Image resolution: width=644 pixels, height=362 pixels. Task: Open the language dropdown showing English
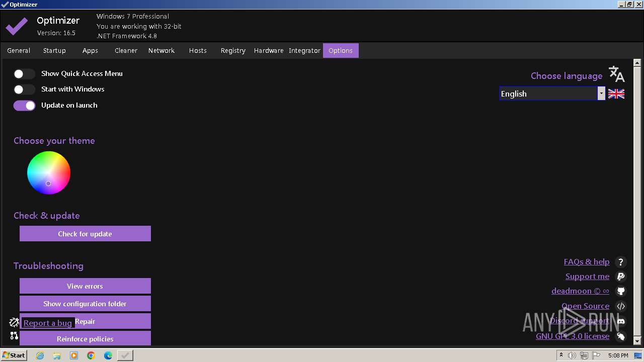click(x=552, y=94)
